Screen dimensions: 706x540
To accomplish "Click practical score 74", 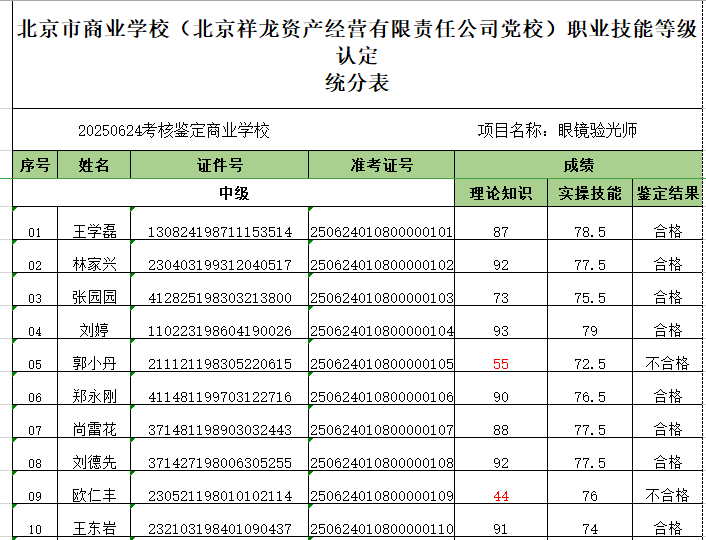I will point(590,529).
